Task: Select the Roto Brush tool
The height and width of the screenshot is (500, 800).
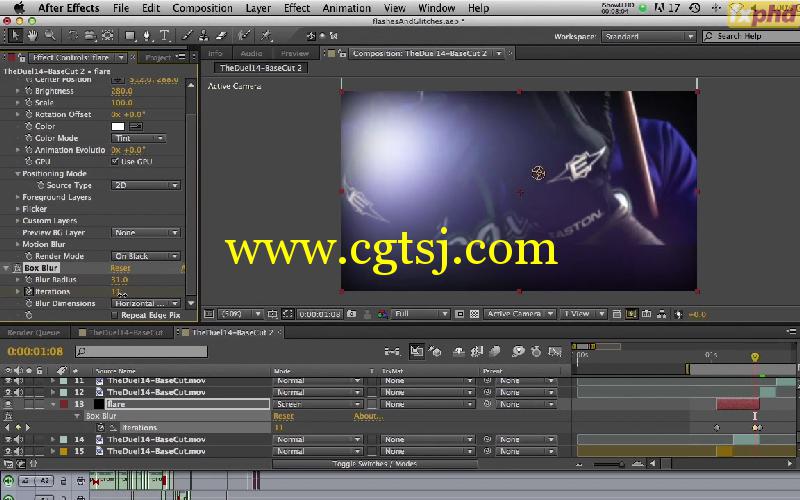Action: [244, 35]
